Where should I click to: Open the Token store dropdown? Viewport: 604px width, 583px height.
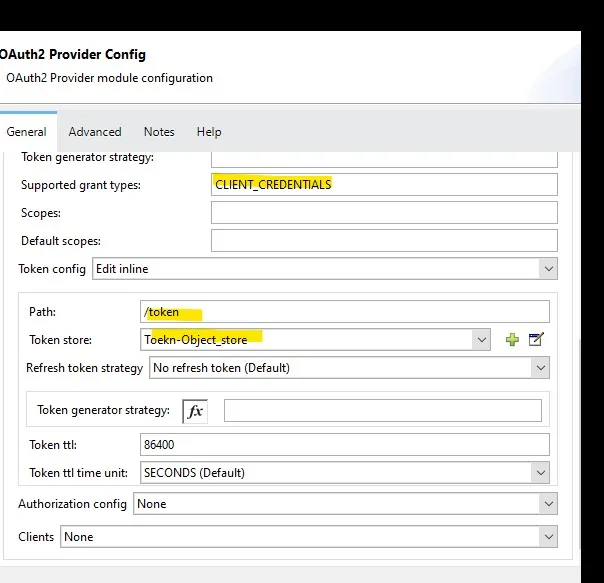point(481,339)
